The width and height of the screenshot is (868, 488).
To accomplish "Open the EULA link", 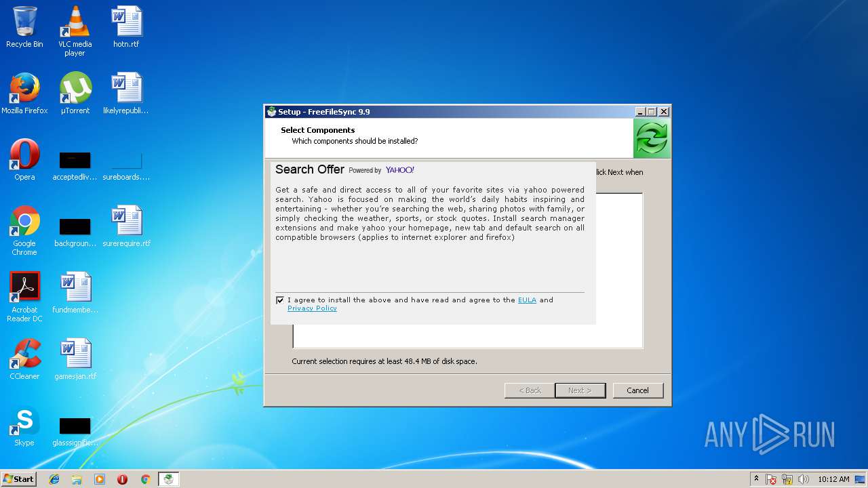I will [527, 300].
